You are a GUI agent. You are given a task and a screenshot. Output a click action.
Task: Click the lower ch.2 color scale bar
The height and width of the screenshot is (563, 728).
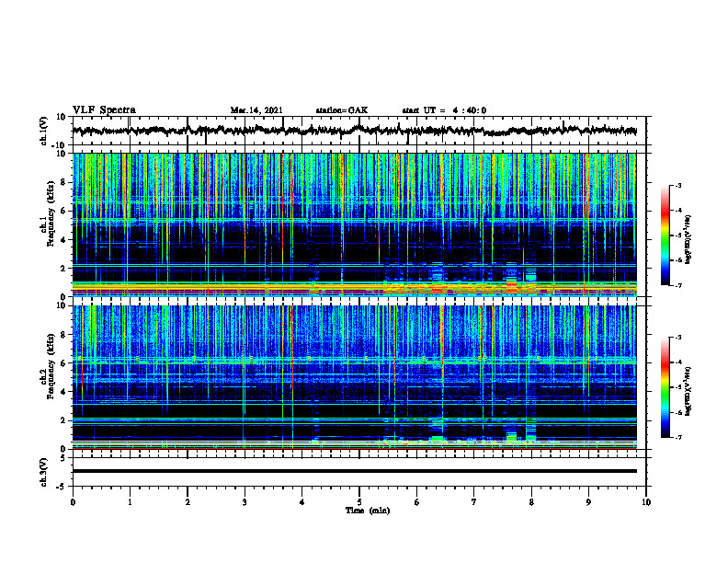(665, 387)
